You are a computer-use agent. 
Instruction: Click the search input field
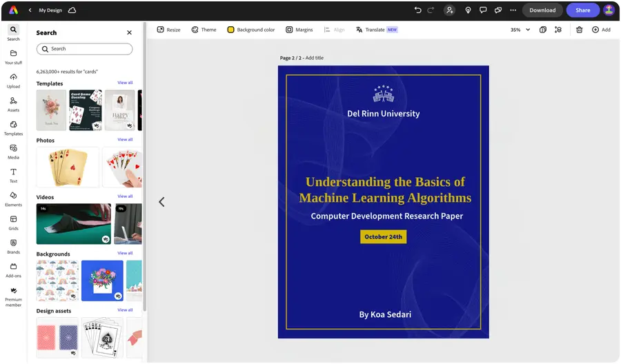(84, 49)
